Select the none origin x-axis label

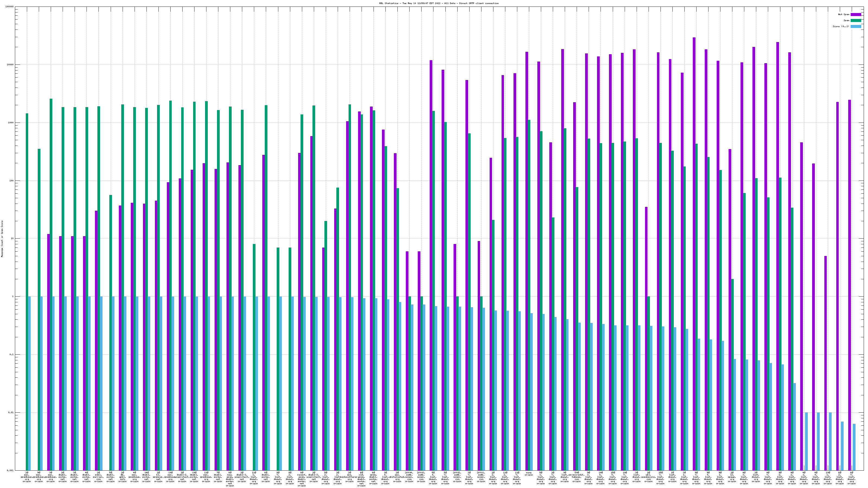click(529, 474)
